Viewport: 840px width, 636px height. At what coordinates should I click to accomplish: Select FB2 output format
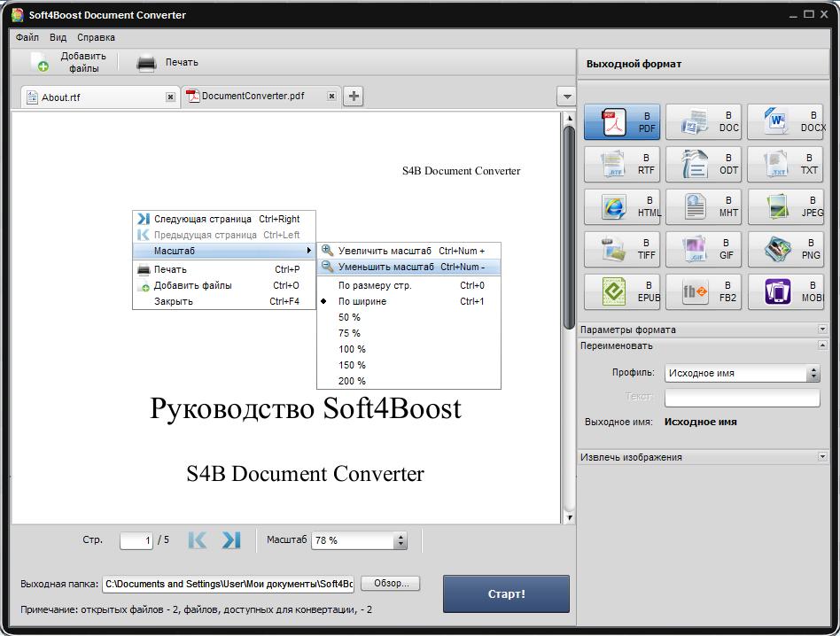click(704, 291)
